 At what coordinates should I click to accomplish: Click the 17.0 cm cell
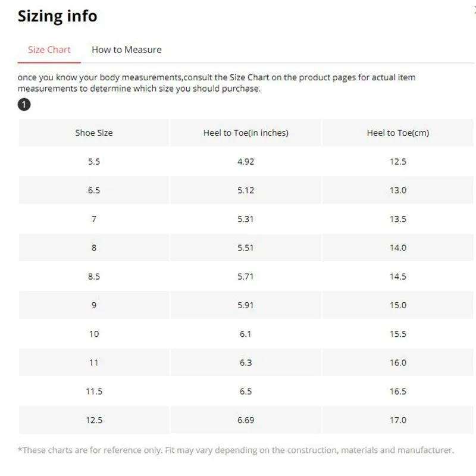(x=397, y=420)
